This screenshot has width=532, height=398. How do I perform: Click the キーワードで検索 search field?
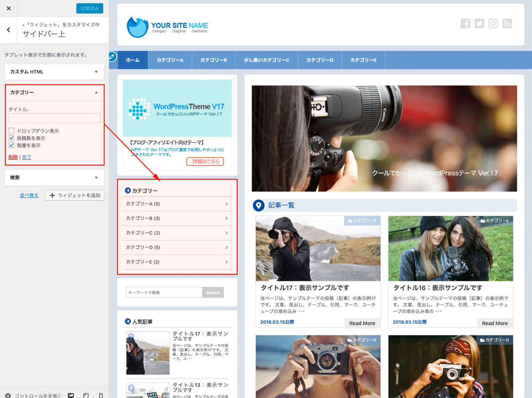(164, 292)
